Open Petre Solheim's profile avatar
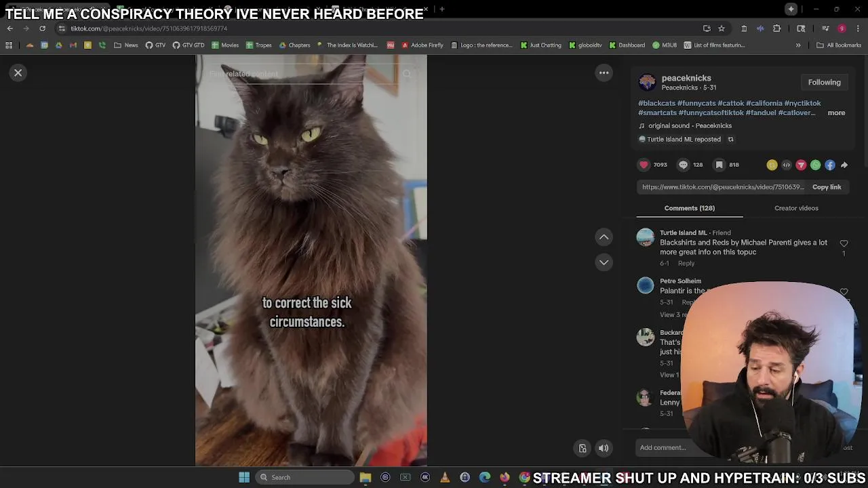868x488 pixels. (646, 285)
